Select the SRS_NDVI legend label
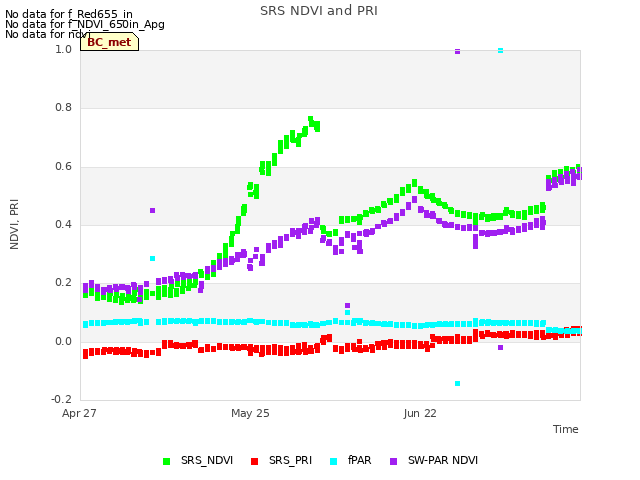This screenshot has width=640, height=480. tap(207, 460)
